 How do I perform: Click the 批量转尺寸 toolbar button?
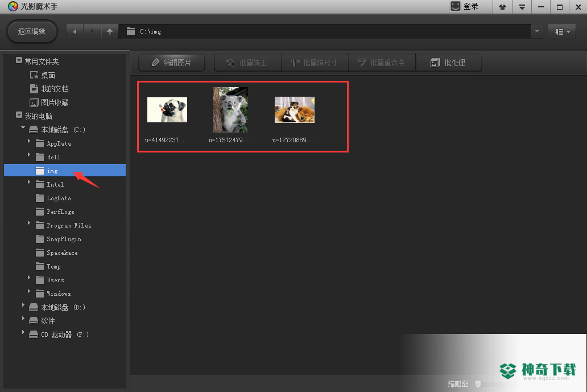pos(315,63)
